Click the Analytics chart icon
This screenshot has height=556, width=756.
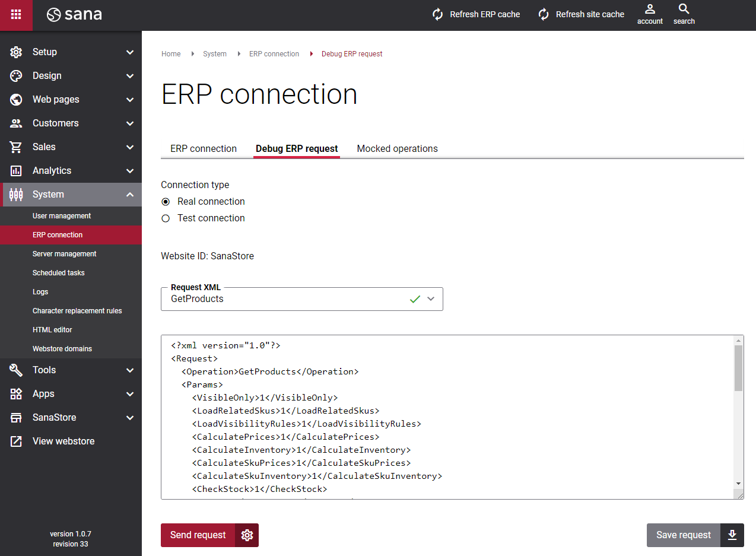(x=16, y=171)
